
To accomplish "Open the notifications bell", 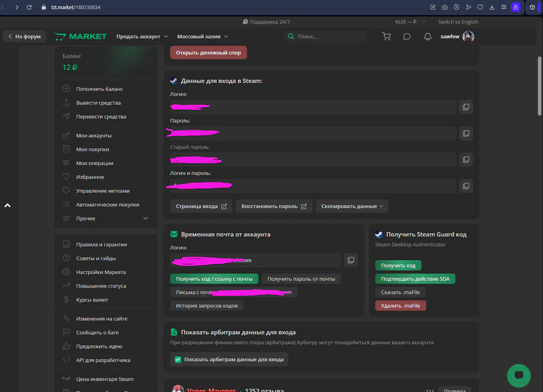I will 427,37.
